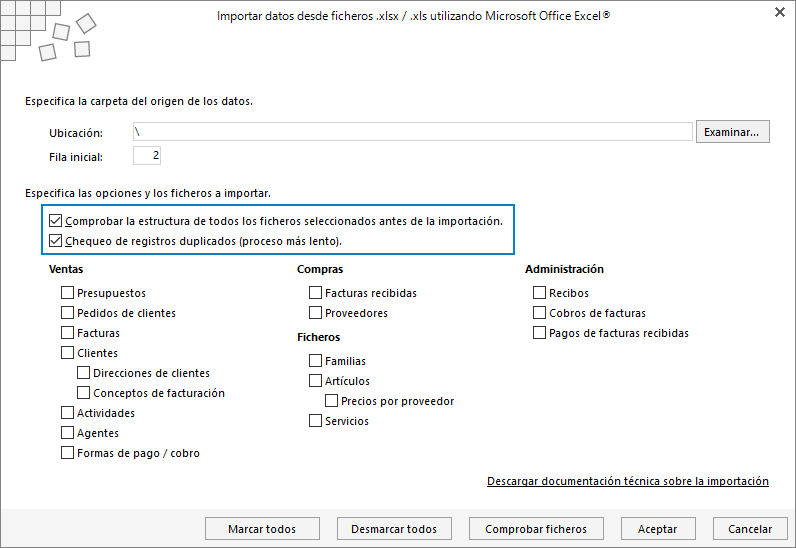Close the import dialog with X
The height and width of the screenshot is (548, 796).
click(780, 12)
